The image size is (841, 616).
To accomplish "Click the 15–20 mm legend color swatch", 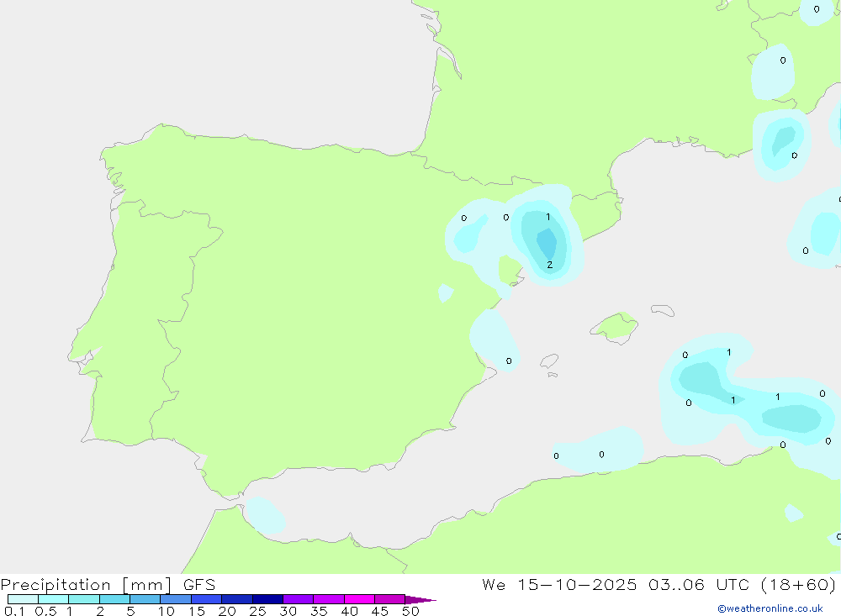I will pyautogui.click(x=207, y=599).
